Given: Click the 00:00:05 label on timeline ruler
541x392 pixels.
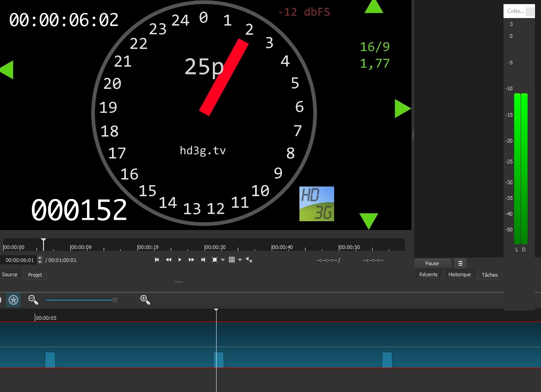Looking at the screenshot, I should point(45,318).
